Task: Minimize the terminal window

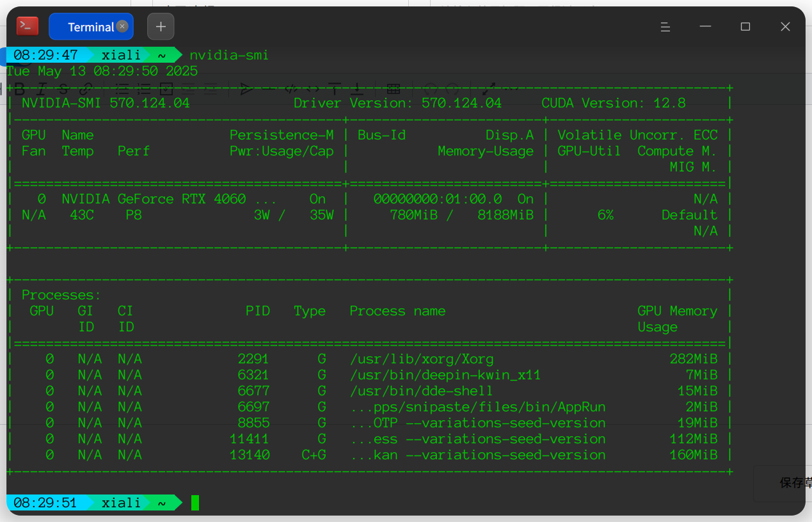Action: click(706, 27)
